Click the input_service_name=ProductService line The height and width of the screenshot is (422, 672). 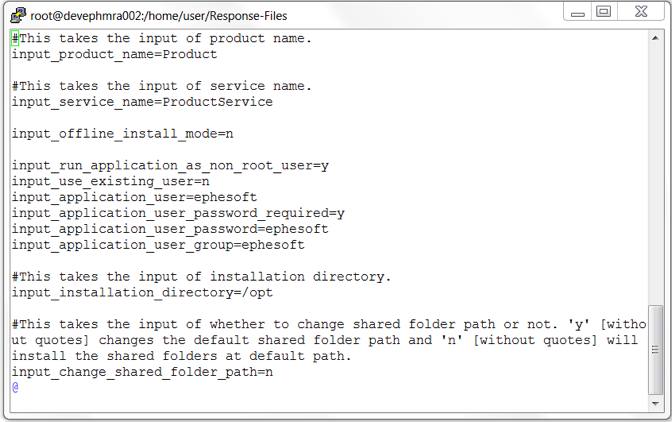142,102
